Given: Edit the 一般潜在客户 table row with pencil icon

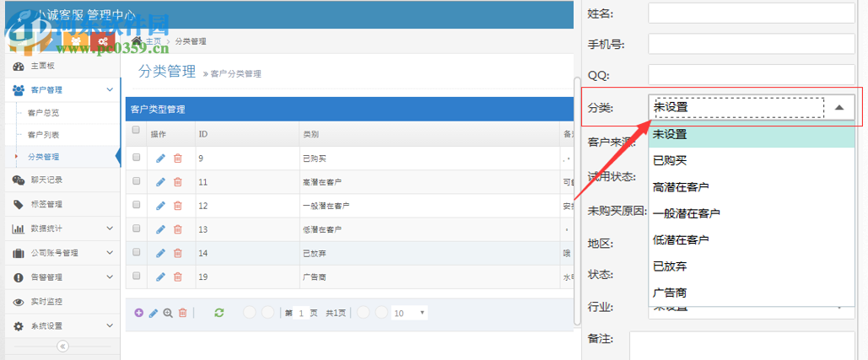Looking at the screenshot, I should 160,205.
